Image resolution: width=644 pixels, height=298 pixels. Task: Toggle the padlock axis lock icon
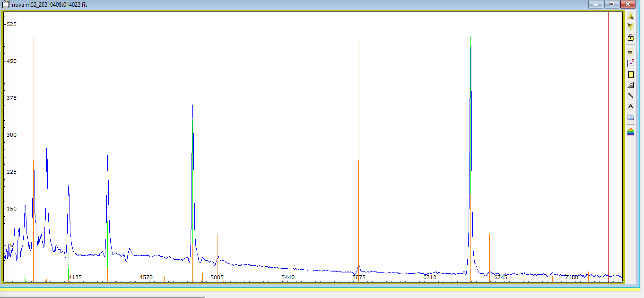631,38
